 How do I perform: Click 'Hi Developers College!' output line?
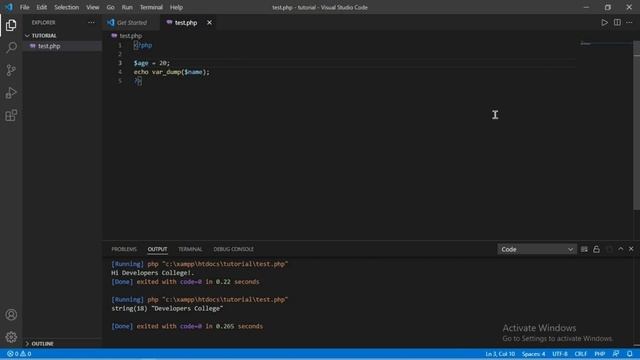153,273
